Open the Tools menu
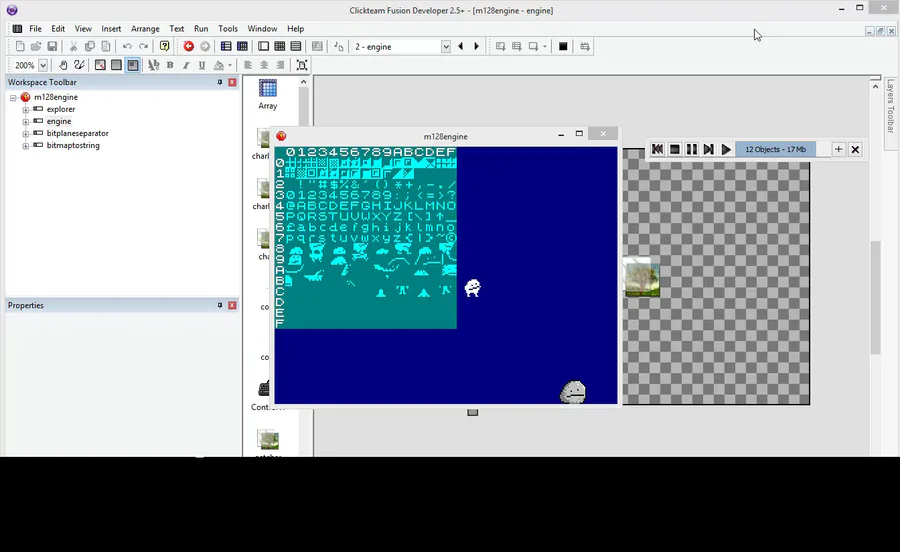The height and width of the screenshot is (552, 900). (x=228, y=29)
